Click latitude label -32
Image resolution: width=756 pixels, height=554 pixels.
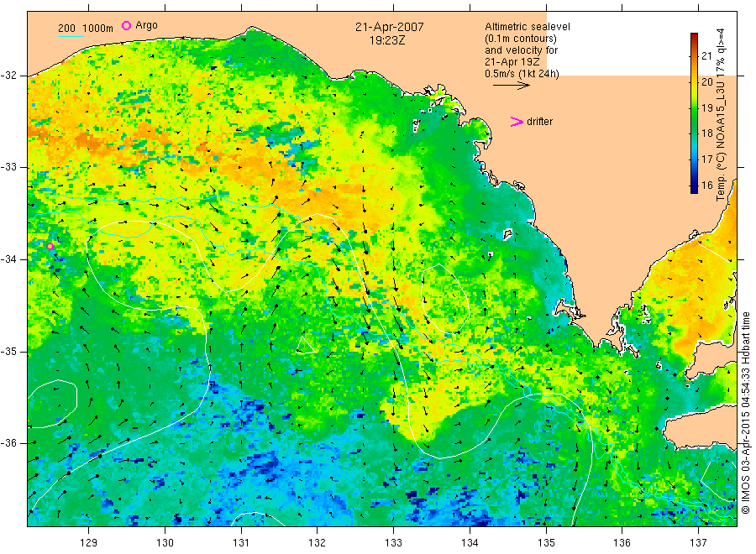[8, 76]
